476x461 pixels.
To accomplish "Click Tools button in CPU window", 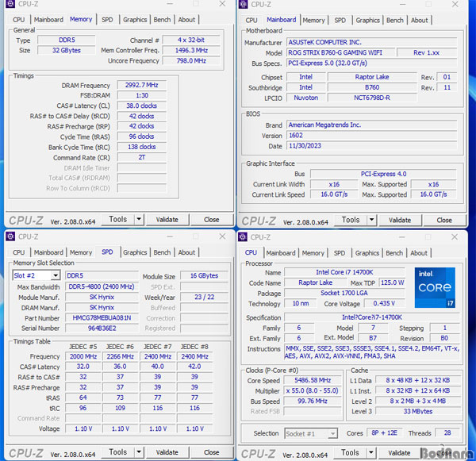I will [350, 452].
